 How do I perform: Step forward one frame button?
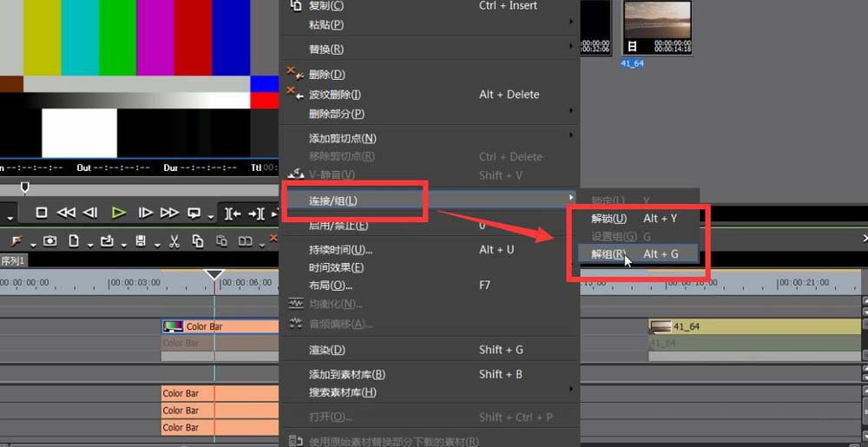tap(145, 213)
